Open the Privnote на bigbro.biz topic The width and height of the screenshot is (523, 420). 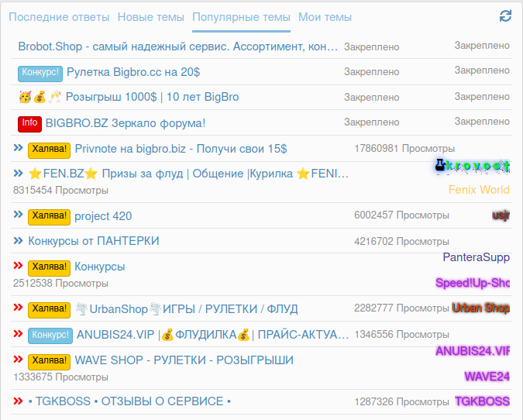(181, 149)
